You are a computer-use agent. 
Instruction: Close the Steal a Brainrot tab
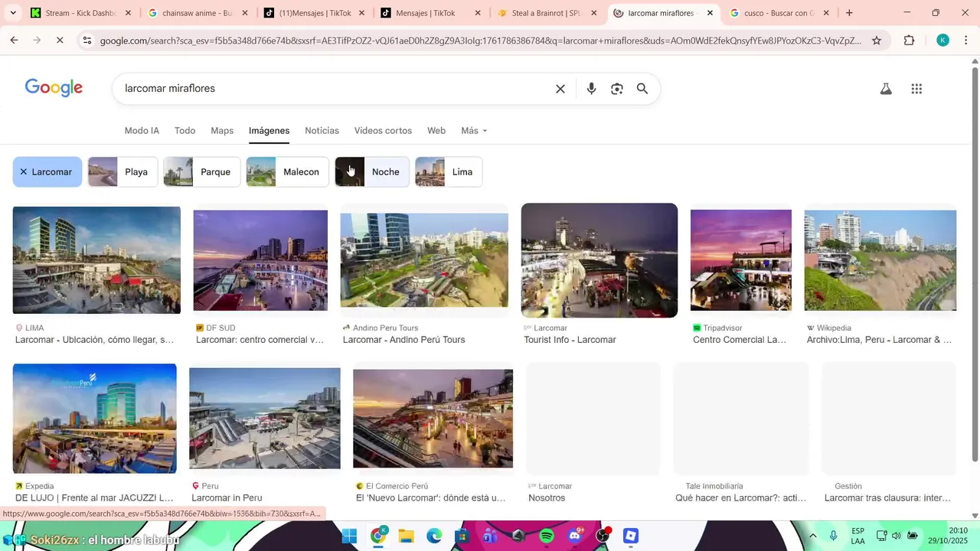pos(593,13)
